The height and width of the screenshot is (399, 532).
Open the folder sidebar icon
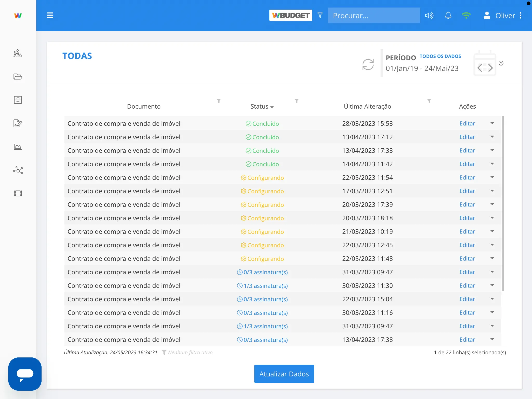(x=18, y=77)
